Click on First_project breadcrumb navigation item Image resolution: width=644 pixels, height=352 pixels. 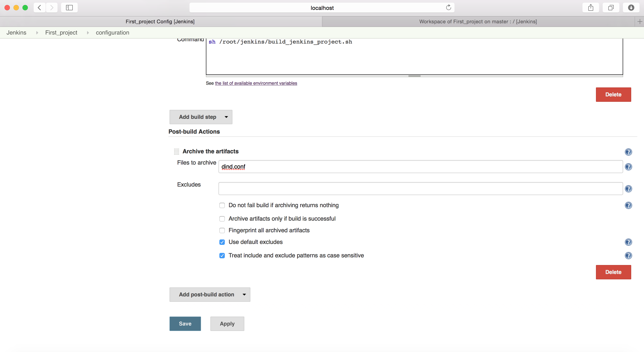(x=61, y=33)
